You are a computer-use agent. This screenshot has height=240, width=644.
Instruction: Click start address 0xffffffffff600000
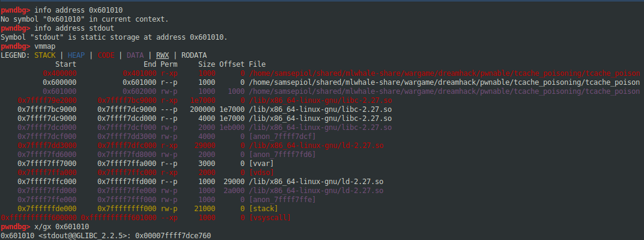38,218
